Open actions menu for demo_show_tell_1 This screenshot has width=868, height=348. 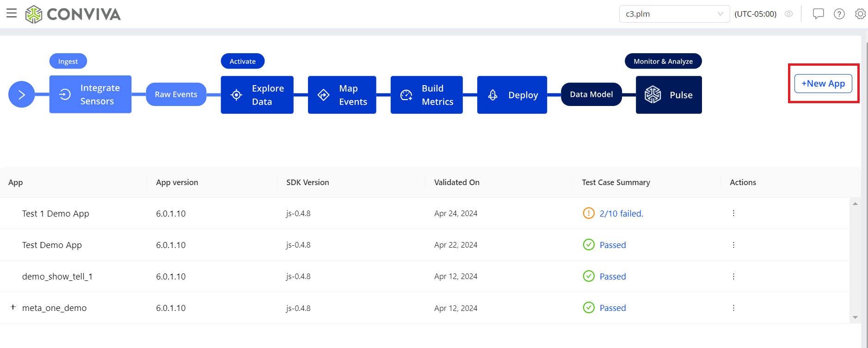[733, 276]
